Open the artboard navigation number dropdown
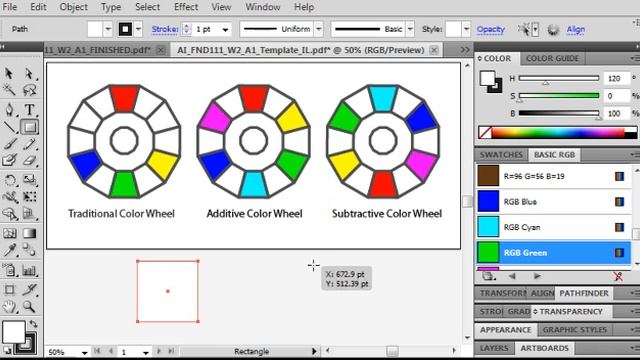The width and height of the screenshot is (640, 360). point(145,352)
